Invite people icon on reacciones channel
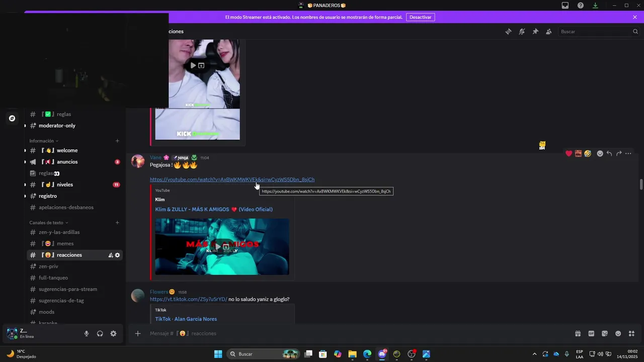This screenshot has height=362, width=644. (110, 255)
